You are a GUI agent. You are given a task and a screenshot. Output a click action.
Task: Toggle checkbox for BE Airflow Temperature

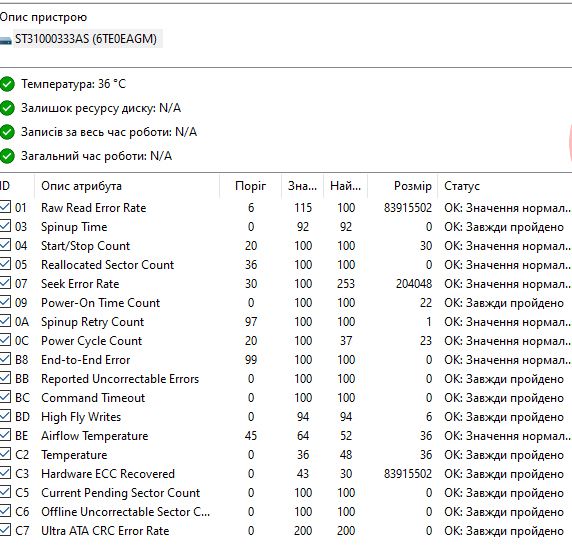coord(5,434)
